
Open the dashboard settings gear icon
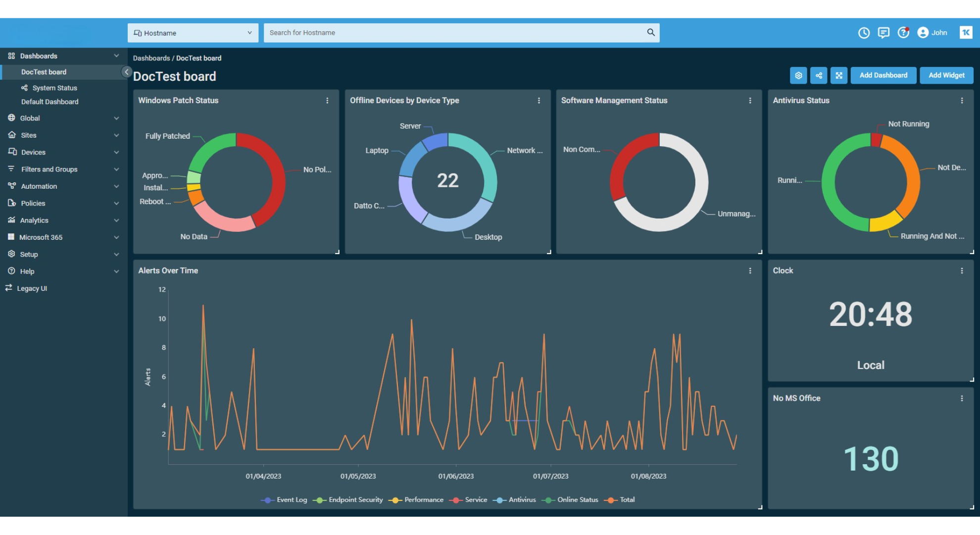point(798,75)
